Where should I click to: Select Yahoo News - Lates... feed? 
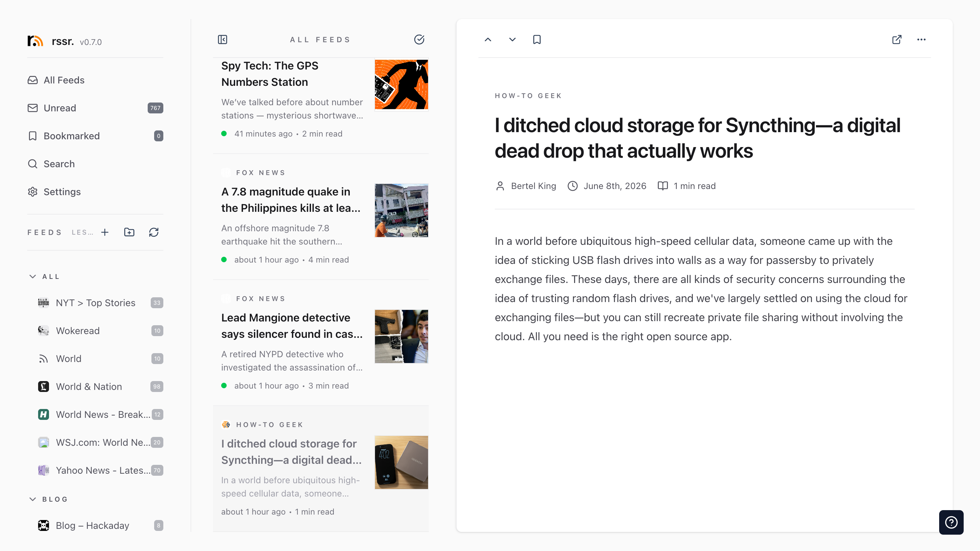100,470
